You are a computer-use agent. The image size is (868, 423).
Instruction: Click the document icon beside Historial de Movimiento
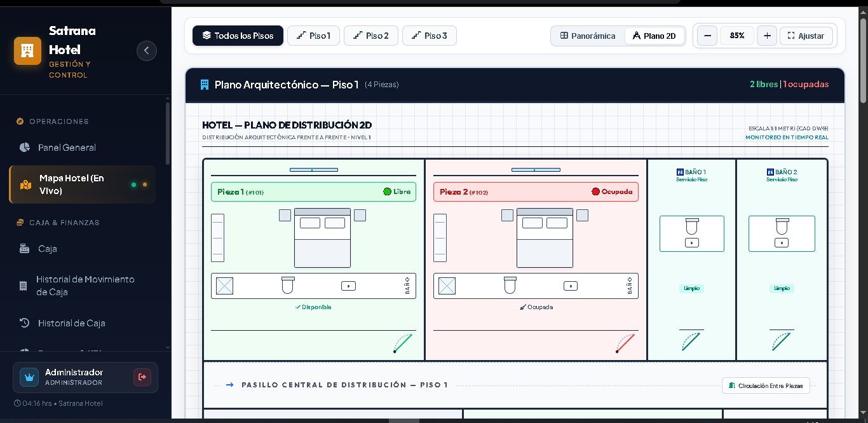(x=24, y=286)
